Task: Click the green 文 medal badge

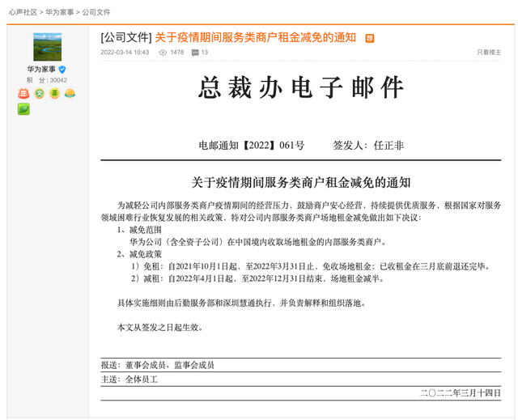Action: coord(40,93)
